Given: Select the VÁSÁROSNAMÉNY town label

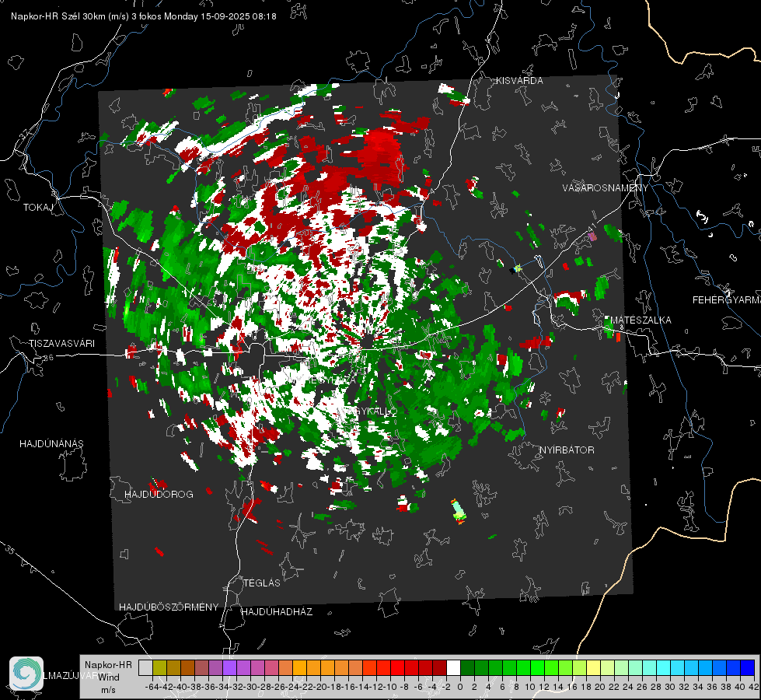Looking at the screenshot, I should coord(606,188).
